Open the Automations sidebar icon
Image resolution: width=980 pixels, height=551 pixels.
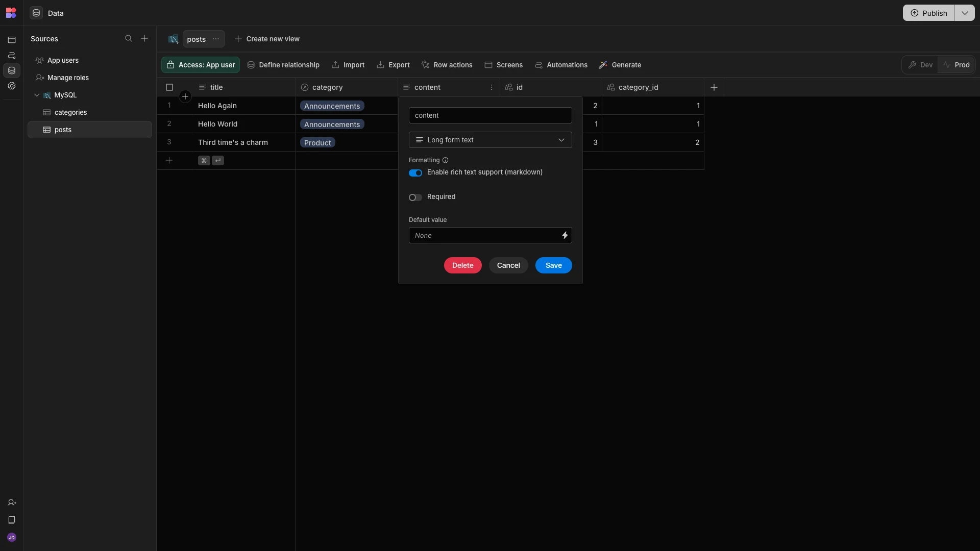pyautogui.click(x=12, y=55)
